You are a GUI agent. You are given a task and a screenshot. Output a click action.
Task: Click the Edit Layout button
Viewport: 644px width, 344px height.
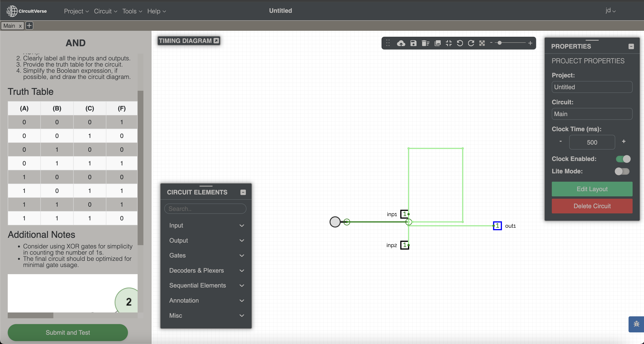tap(592, 189)
